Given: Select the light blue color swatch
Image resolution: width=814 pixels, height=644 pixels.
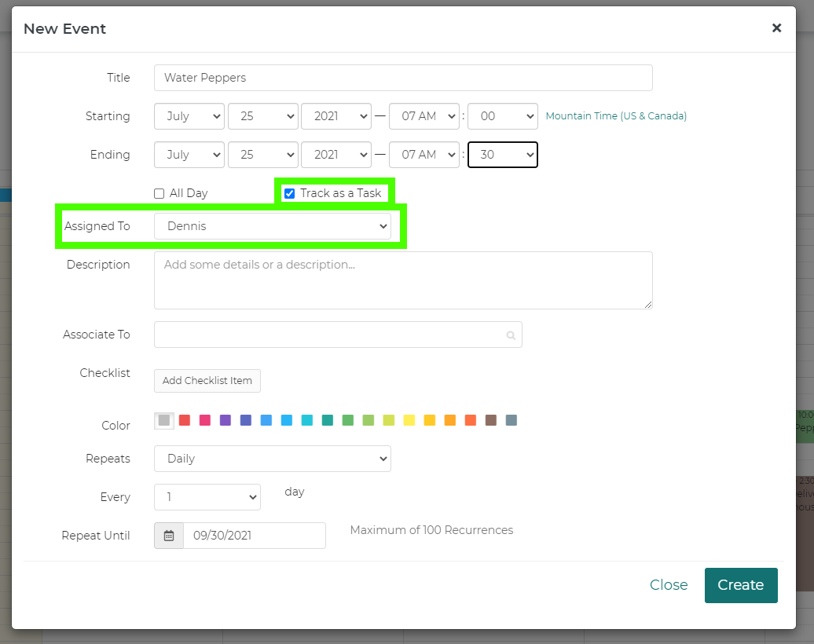Looking at the screenshot, I should click(287, 420).
